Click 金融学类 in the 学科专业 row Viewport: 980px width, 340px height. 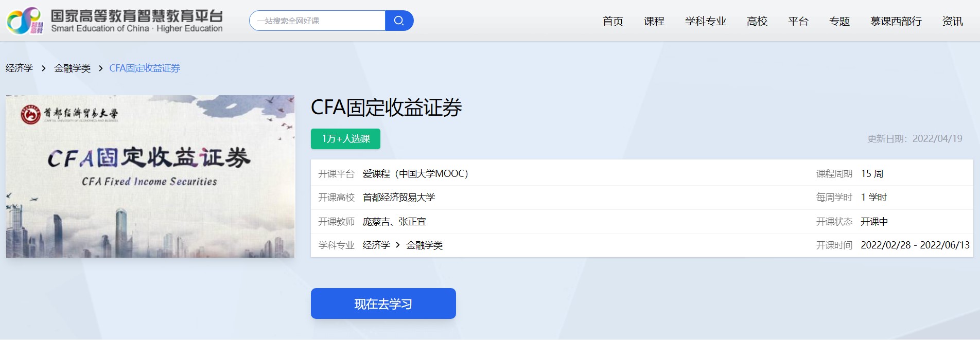coord(424,245)
